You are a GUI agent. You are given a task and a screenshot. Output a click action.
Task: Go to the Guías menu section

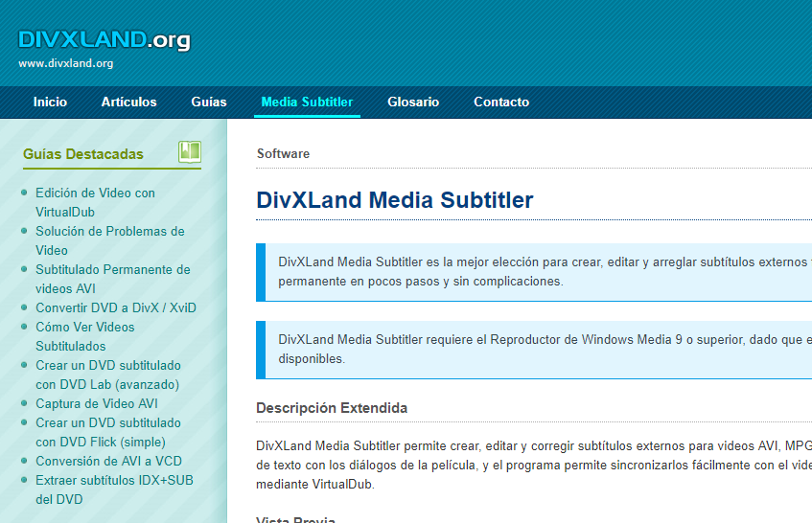(x=209, y=102)
